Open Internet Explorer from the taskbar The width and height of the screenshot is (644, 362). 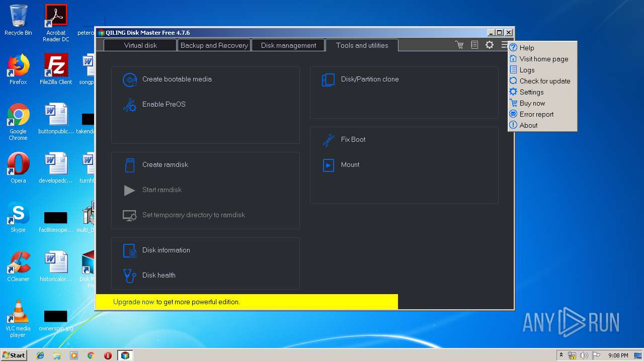[40, 355]
